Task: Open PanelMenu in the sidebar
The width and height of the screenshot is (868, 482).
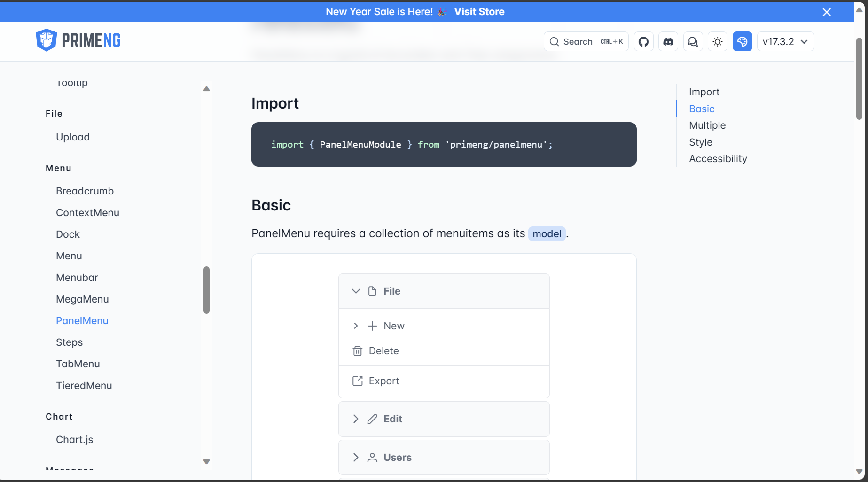Action: (82, 321)
